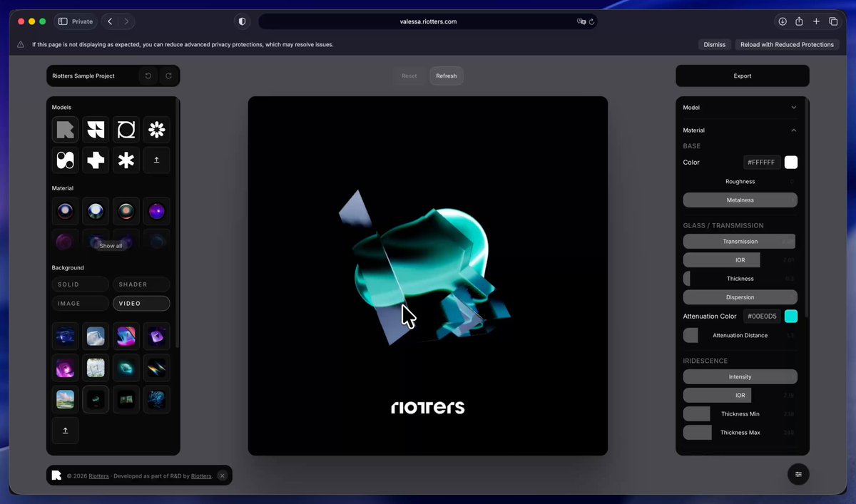
Task: Select the teal swirl background thumbnail
Action: [x=126, y=368]
